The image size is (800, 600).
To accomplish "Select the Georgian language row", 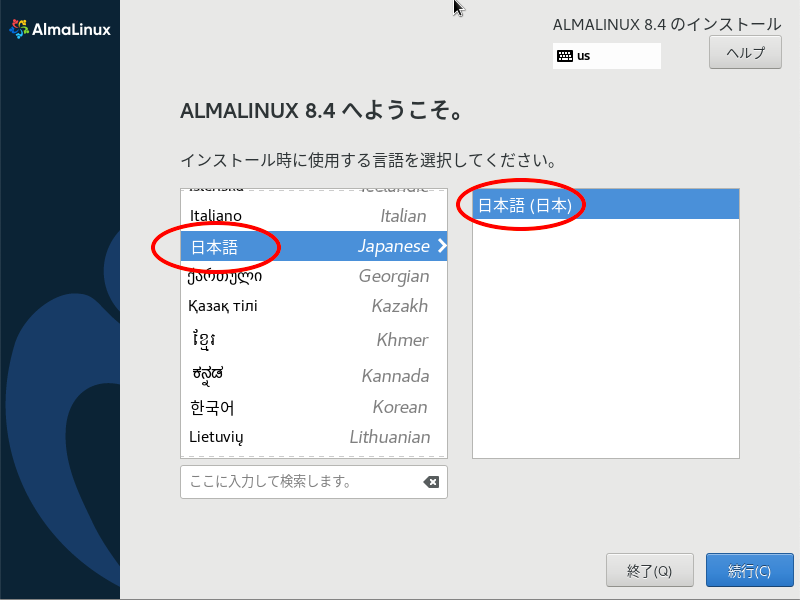I will click(314, 276).
